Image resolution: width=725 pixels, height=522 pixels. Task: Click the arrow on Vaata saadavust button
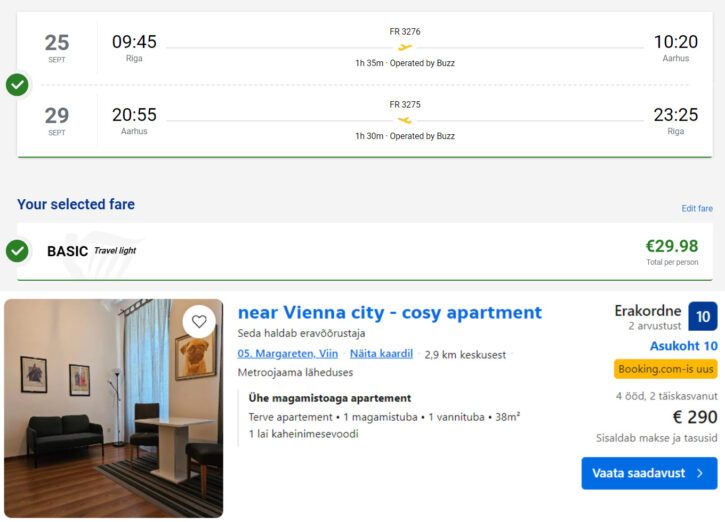pyautogui.click(x=700, y=473)
